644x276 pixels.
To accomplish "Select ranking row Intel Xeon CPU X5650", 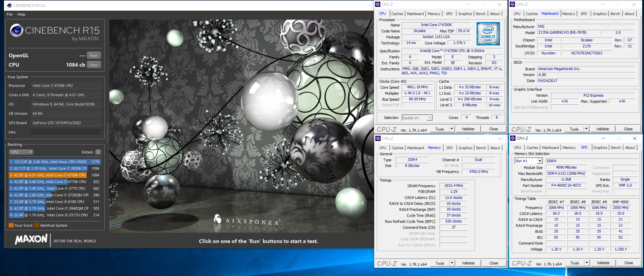I will pos(54,162).
